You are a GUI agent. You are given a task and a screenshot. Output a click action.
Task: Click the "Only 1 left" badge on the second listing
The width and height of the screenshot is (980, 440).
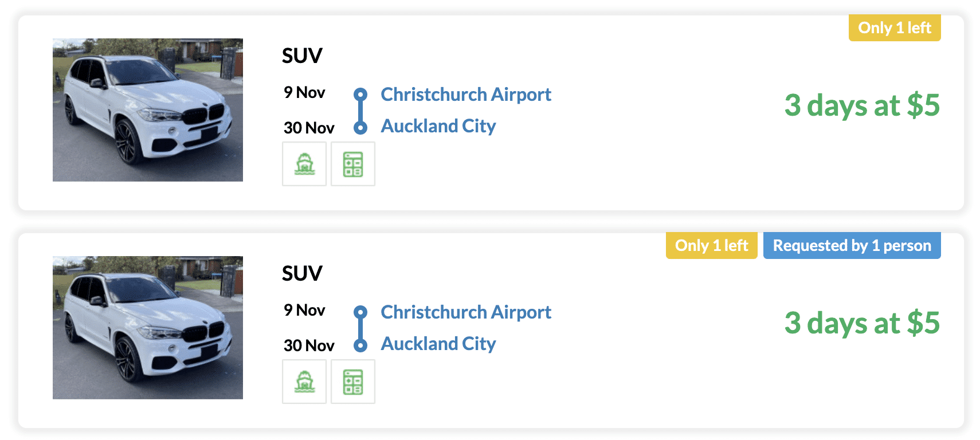click(x=711, y=245)
